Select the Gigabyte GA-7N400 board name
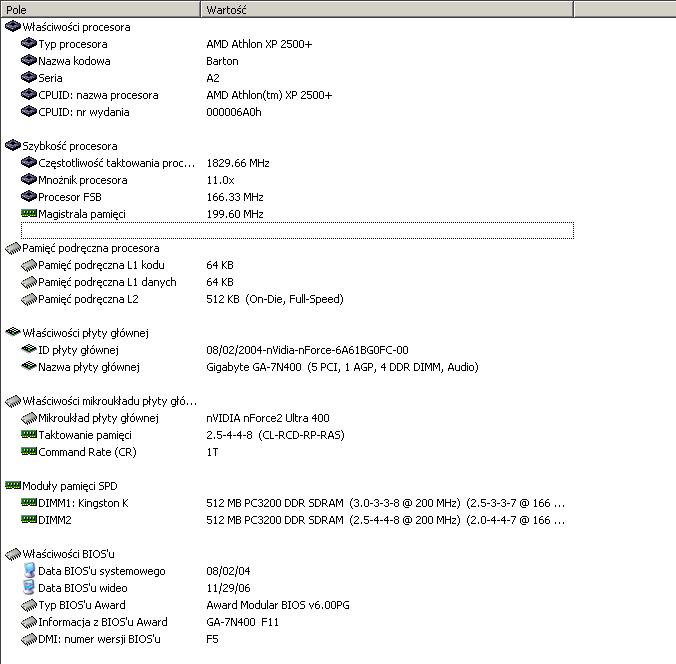676x664 pixels. tap(342, 367)
